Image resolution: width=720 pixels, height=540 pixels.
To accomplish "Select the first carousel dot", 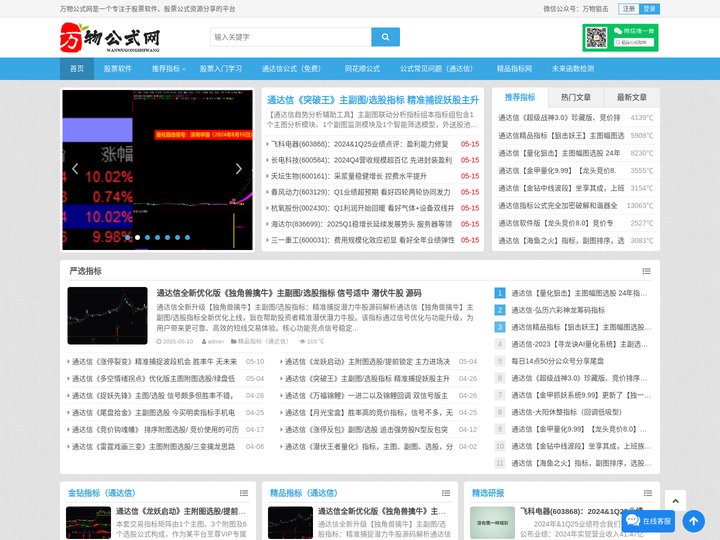I will [x=127, y=237].
